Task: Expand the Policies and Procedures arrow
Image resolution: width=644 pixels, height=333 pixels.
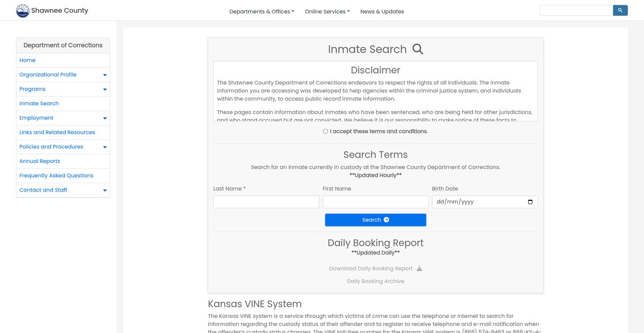Action: (x=105, y=147)
